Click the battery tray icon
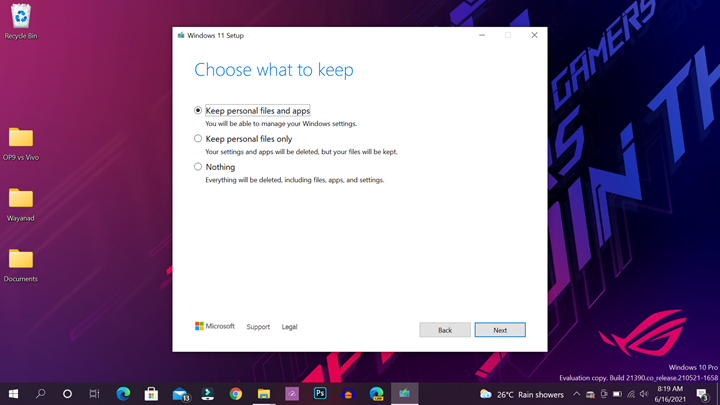This screenshot has width=720, height=405. (617, 394)
